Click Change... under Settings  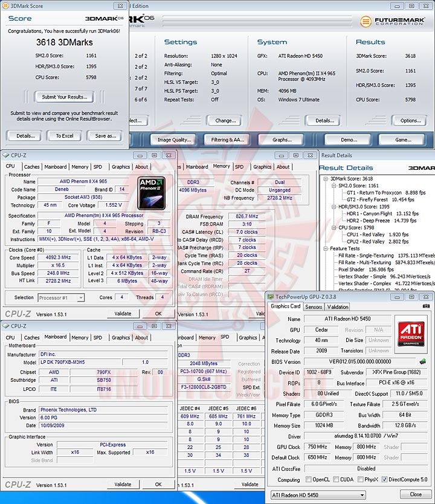click(225, 120)
